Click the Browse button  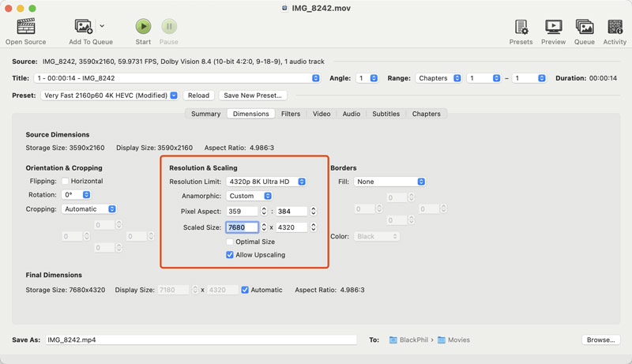(600, 340)
